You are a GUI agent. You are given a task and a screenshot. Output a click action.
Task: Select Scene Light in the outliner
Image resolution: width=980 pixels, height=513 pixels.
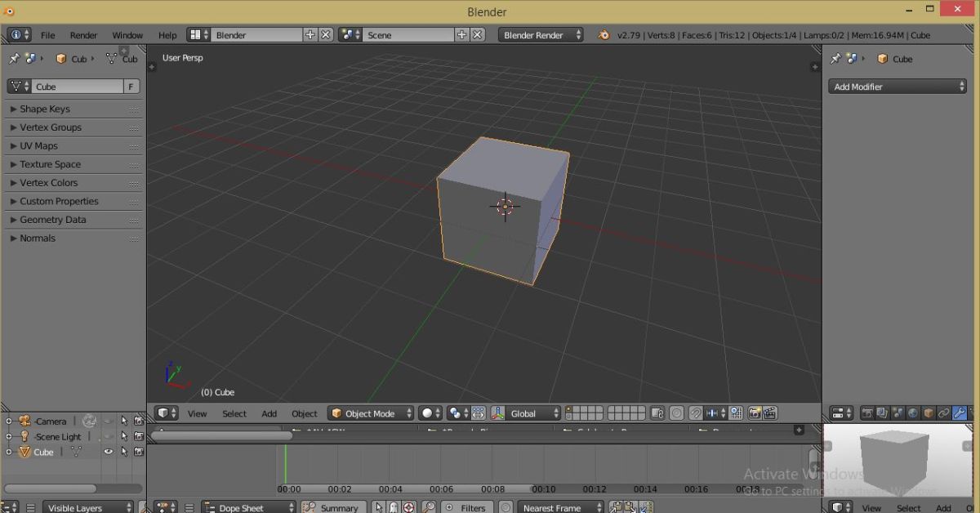coord(59,437)
